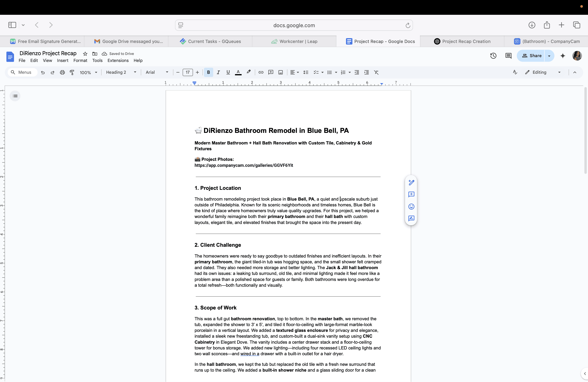Open the highlight color picker
The height and width of the screenshot is (382, 588).
[249, 72]
